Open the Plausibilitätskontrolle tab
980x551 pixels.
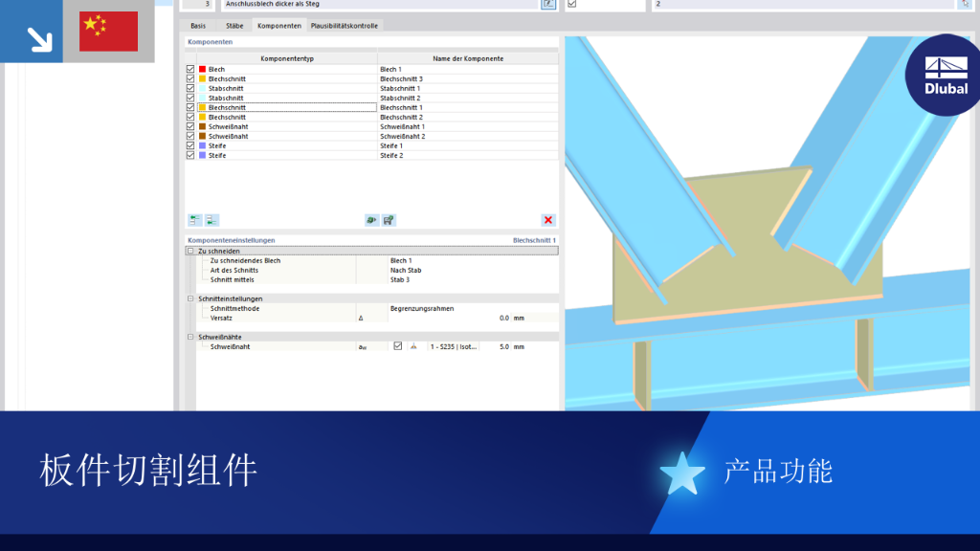(345, 26)
